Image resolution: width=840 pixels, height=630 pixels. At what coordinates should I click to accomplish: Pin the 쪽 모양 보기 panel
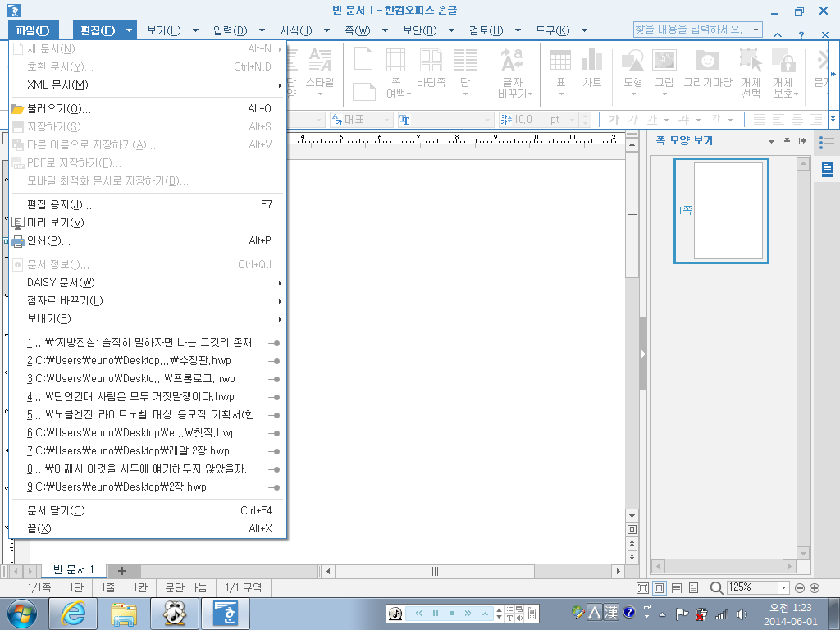coord(787,141)
